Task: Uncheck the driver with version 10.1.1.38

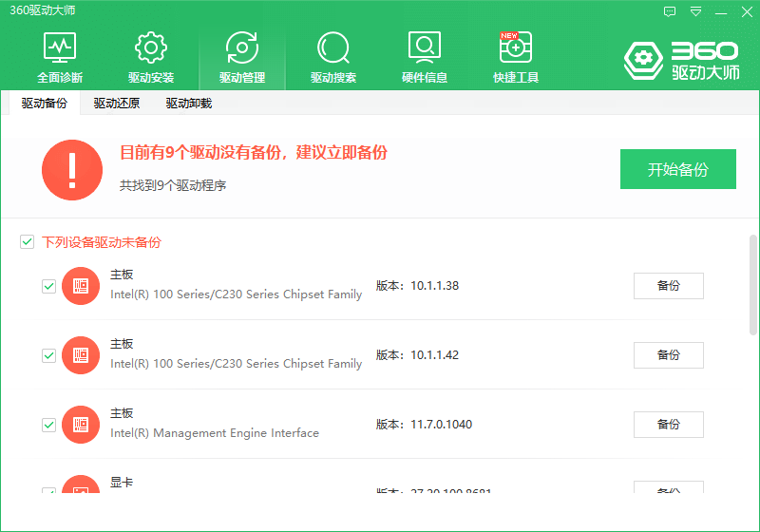Action: point(49,286)
